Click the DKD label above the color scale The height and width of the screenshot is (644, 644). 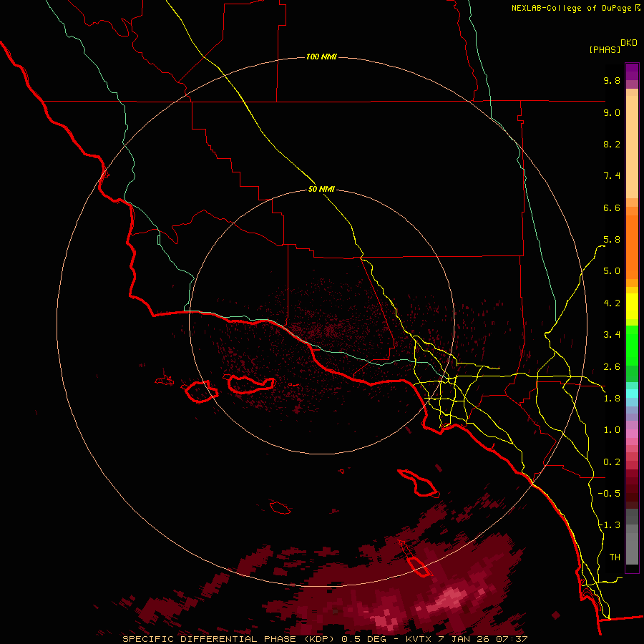point(629,43)
